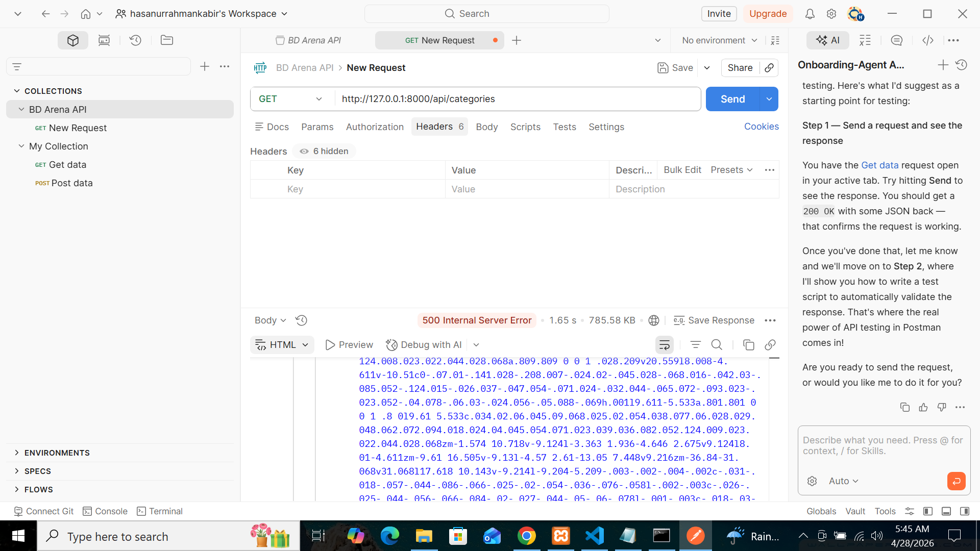Screen dimensions: 980x551
Task: Start new AI chat with plus icon
Action: (x=943, y=65)
